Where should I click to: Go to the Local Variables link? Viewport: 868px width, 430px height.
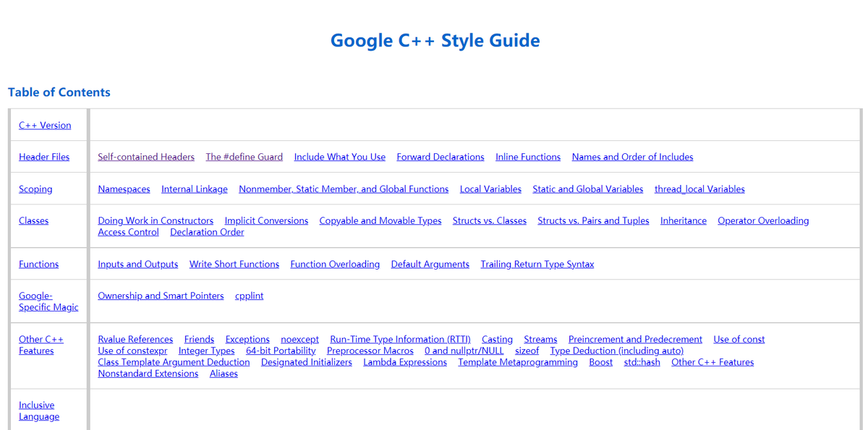(x=490, y=189)
